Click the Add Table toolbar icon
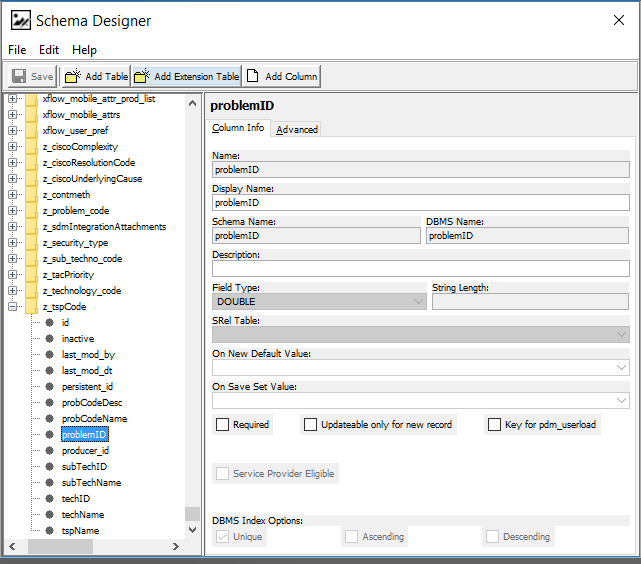This screenshot has width=641, height=564. (73, 76)
